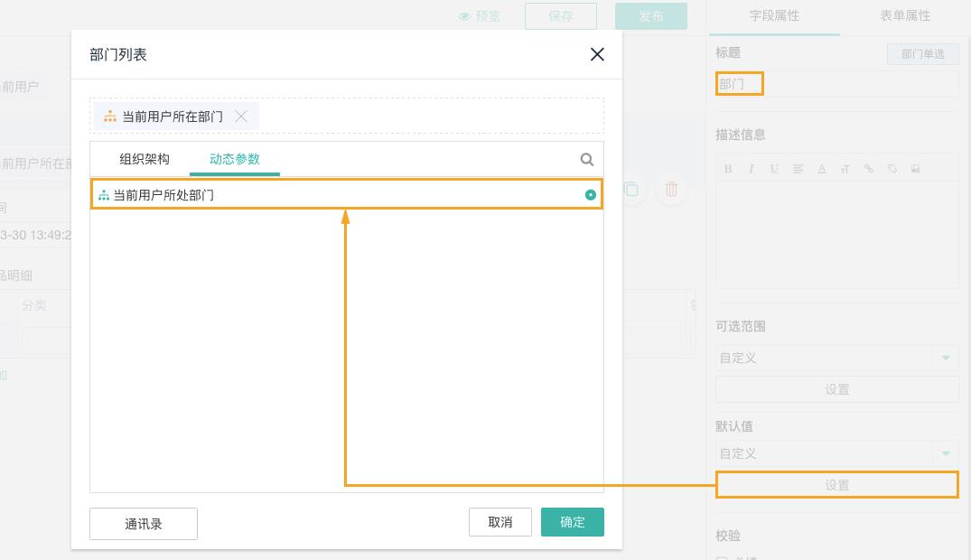Insert an image in description editor
971x560 pixels.
pos(915,169)
